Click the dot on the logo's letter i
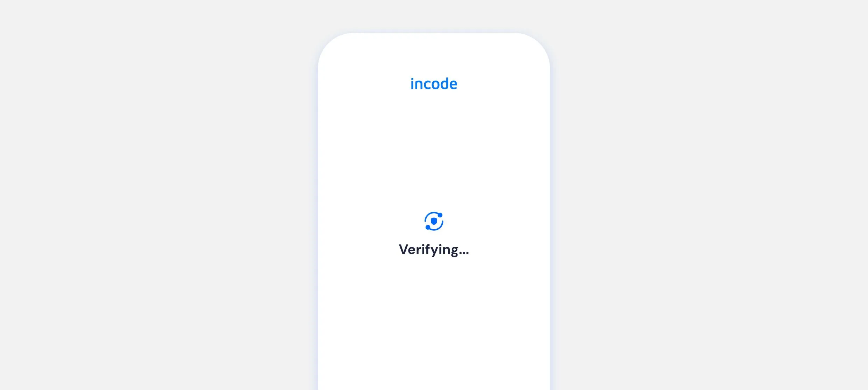868x390 pixels. (413, 79)
